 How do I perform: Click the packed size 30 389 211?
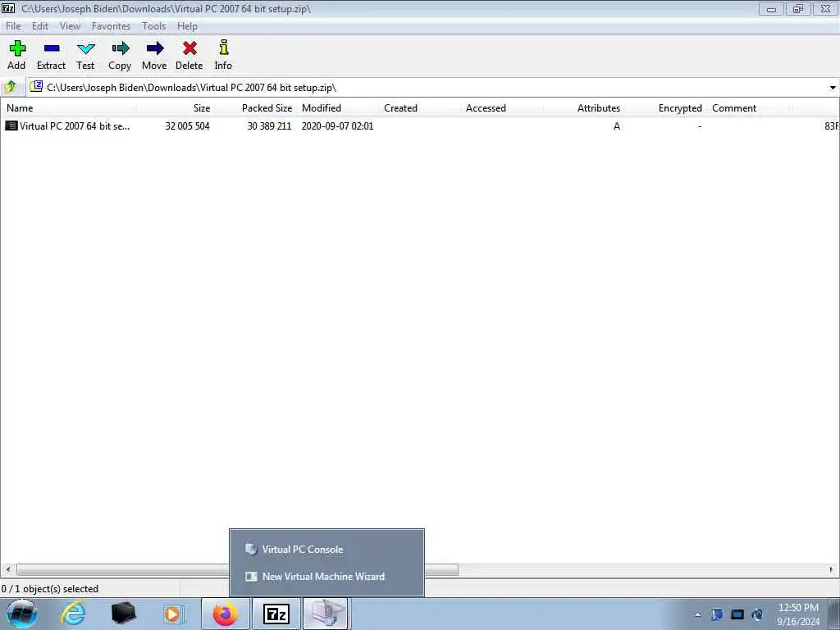(269, 126)
